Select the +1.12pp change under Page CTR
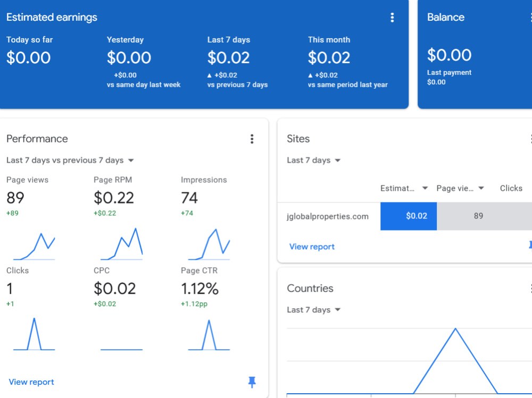The image size is (532, 398). 194,304
